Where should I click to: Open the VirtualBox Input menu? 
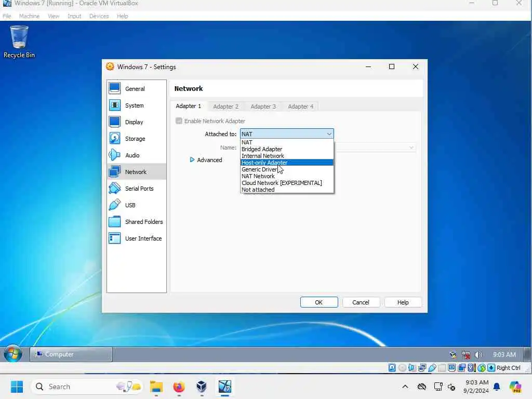[x=74, y=16]
